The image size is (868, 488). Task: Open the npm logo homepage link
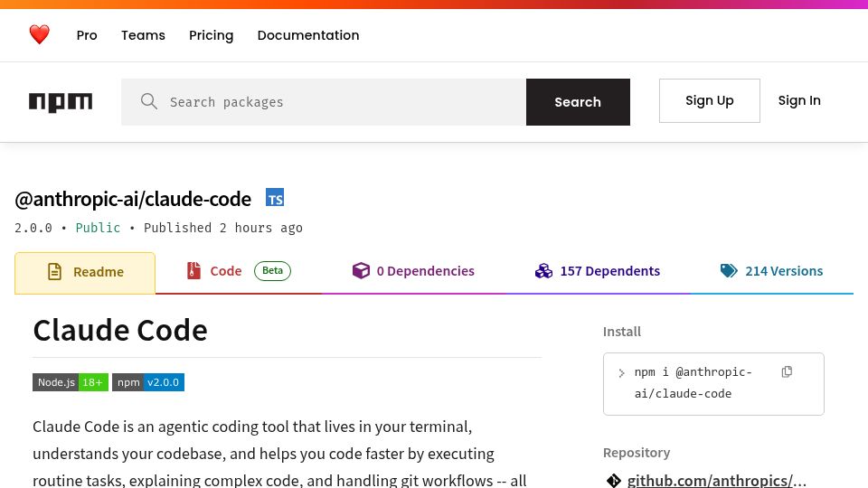[61, 102]
